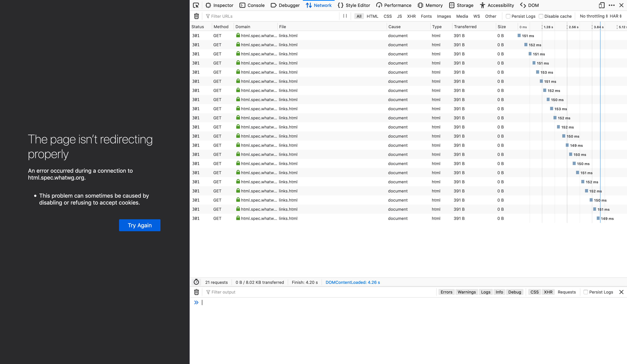Enable the Disable cache option
Image resolution: width=627 pixels, height=364 pixels.
click(x=541, y=16)
